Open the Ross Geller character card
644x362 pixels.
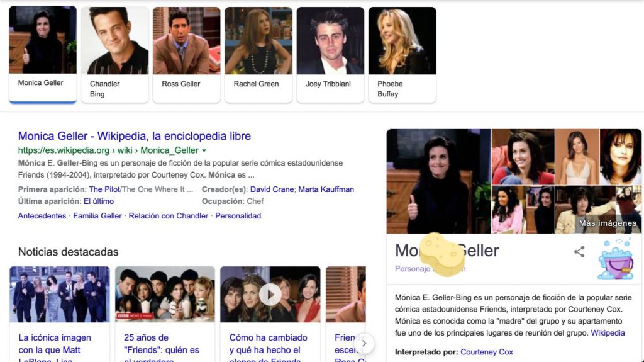pyautogui.click(x=186, y=54)
